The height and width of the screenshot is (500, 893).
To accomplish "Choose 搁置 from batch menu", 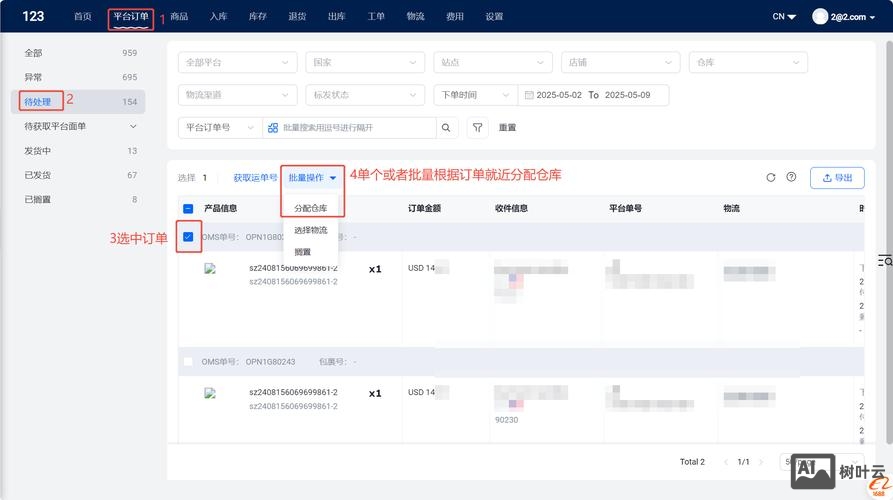I will click(x=311, y=252).
